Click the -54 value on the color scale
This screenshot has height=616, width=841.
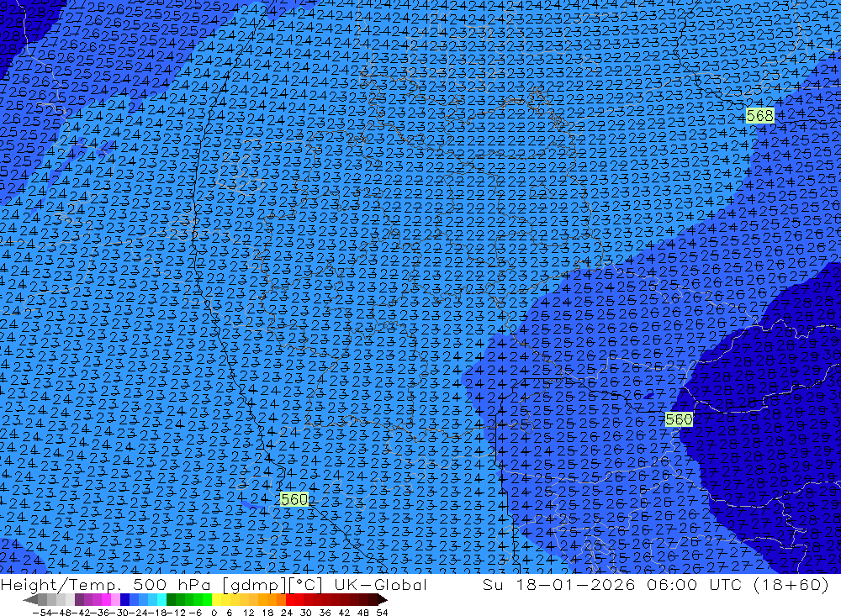coord(42,613)
